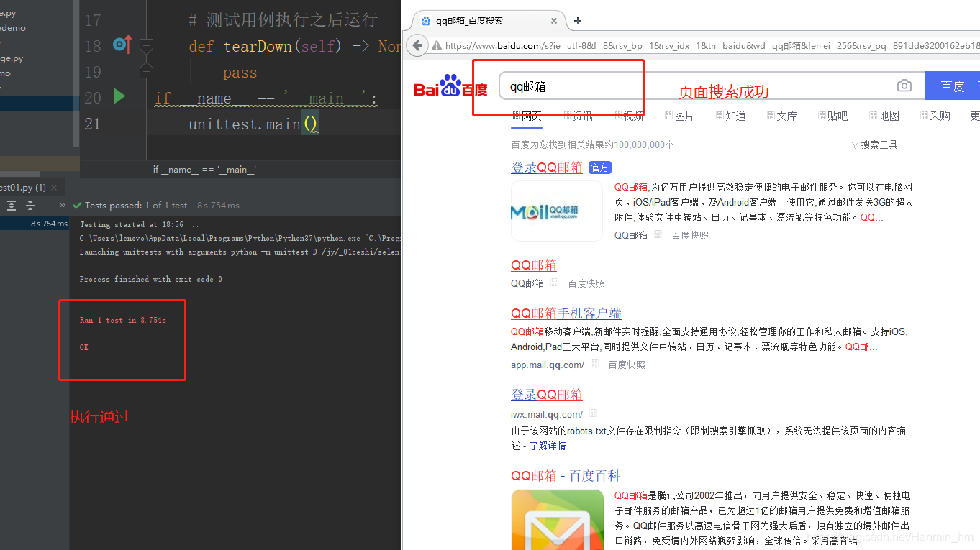
Task: Switch to the 资讯 tab
Action: (x=578, y=116)
